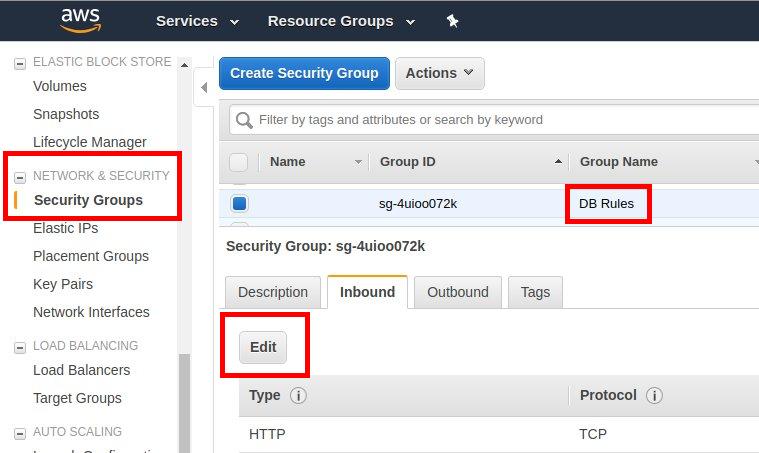Open Elastic IPs page

[66, 228]
